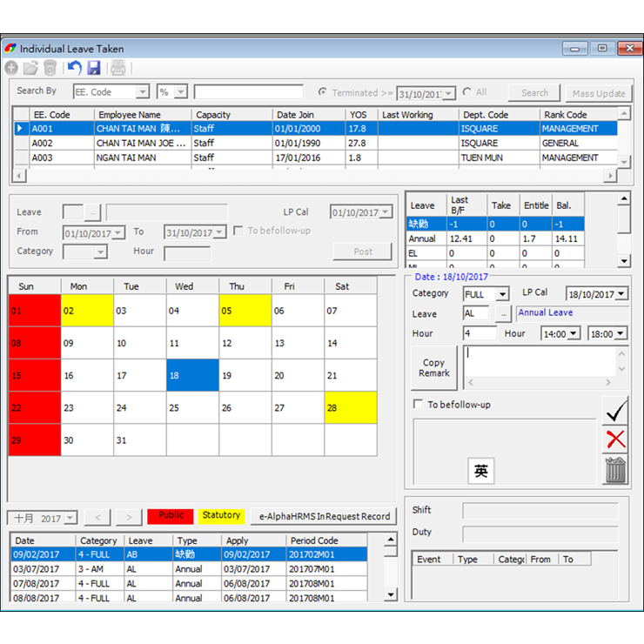This screenshot has height=644, width=644.
Task: Click the Copy Remark button
Action: [x=433, y=367]
